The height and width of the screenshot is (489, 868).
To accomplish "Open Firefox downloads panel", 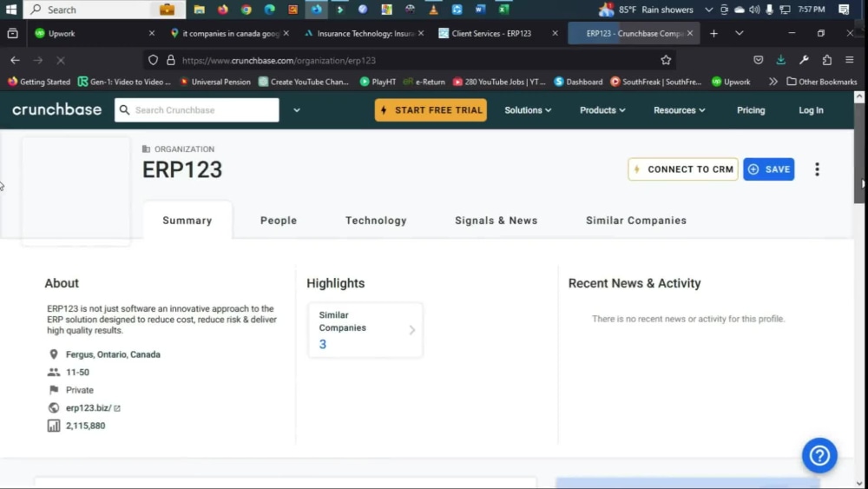I will tap(780, 60).
